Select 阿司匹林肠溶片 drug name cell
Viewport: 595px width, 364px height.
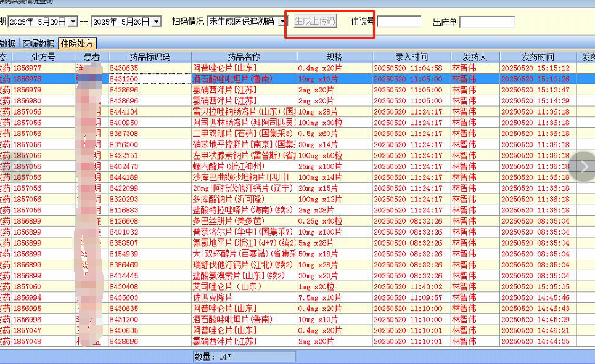click(x=244, y=123)
